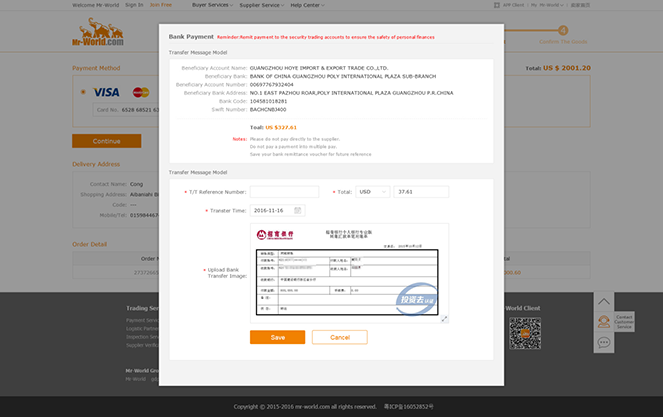The image size is (663, 417).
Task: Click the customer service headset icon
Action: (x=604, y=322)
